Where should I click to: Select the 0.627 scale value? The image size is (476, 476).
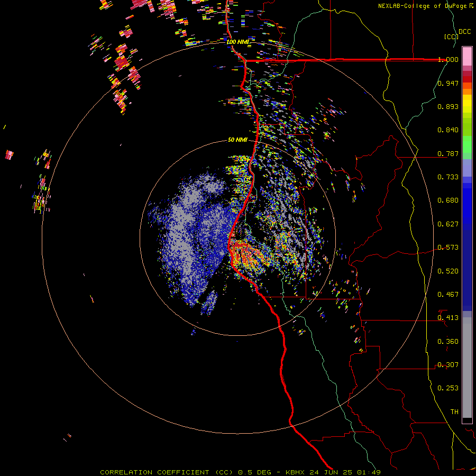448,224
